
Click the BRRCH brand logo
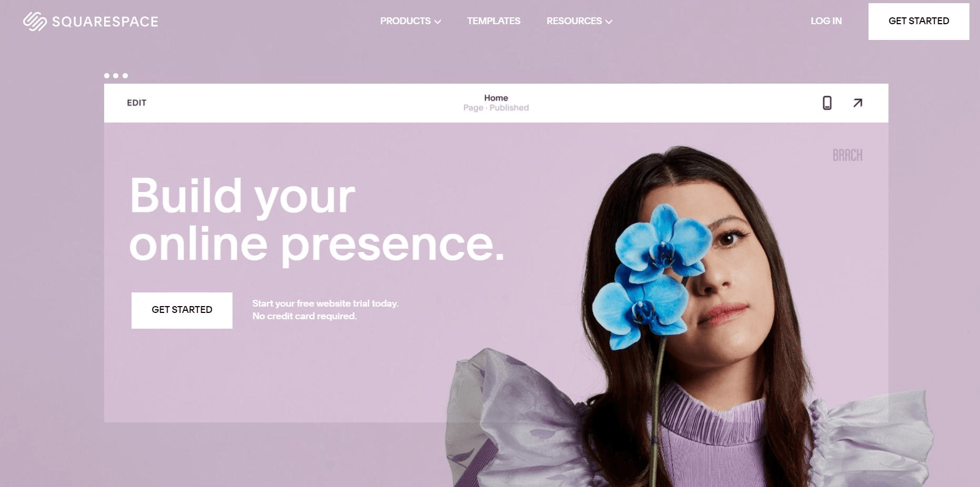(x=847, y=155)
